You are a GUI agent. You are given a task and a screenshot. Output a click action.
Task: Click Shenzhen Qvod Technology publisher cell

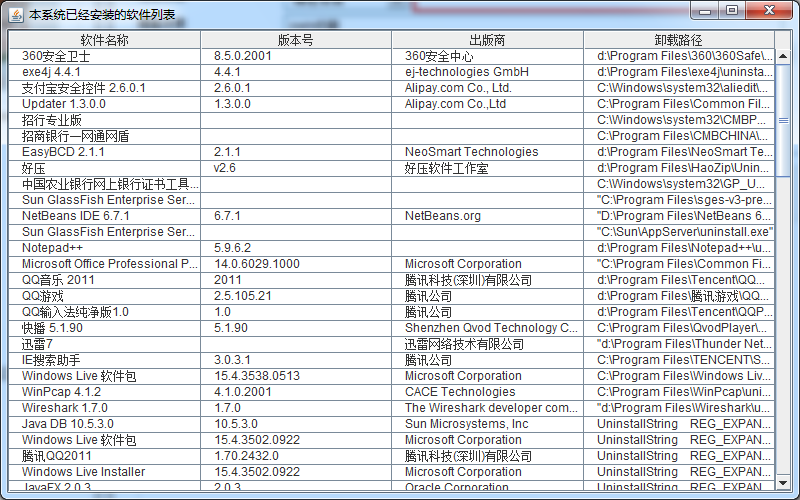coord(487,328)
